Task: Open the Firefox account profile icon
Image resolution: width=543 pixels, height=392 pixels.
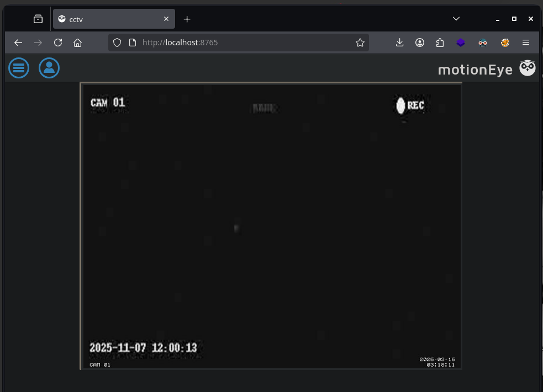Action: point(420,43)
